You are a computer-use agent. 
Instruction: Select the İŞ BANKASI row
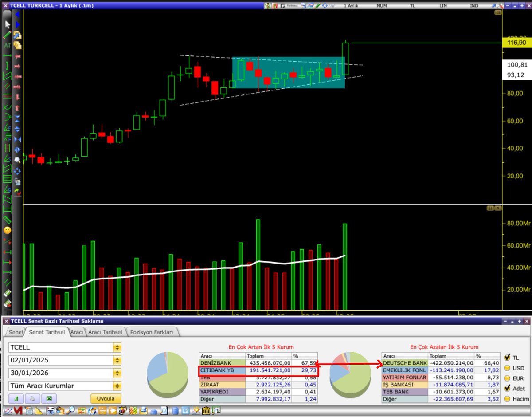(x=441, y=385)
